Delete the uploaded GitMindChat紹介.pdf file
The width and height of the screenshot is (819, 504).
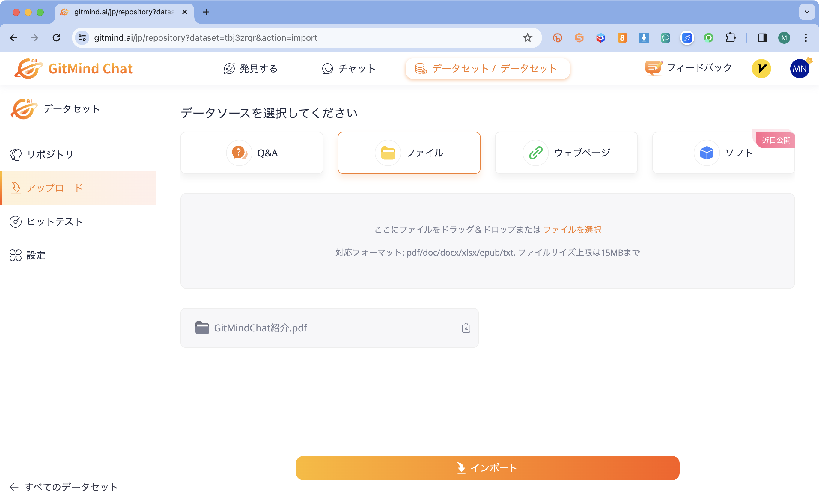point(466,328)
